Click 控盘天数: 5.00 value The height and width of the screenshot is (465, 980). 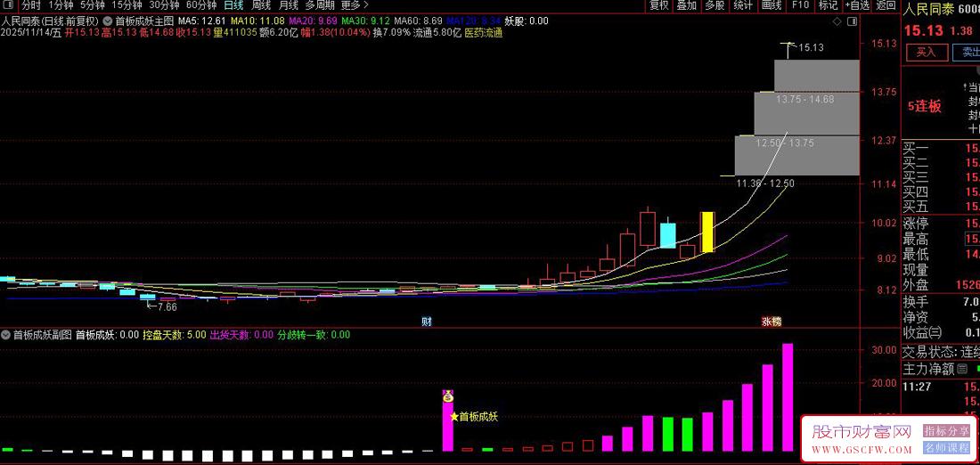click(175, 335)
